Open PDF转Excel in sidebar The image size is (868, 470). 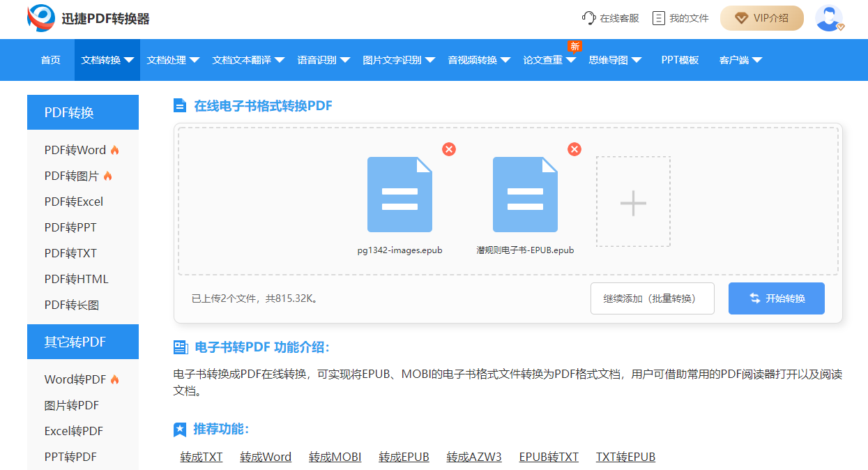pyautogui.click(x=74, y=202)
